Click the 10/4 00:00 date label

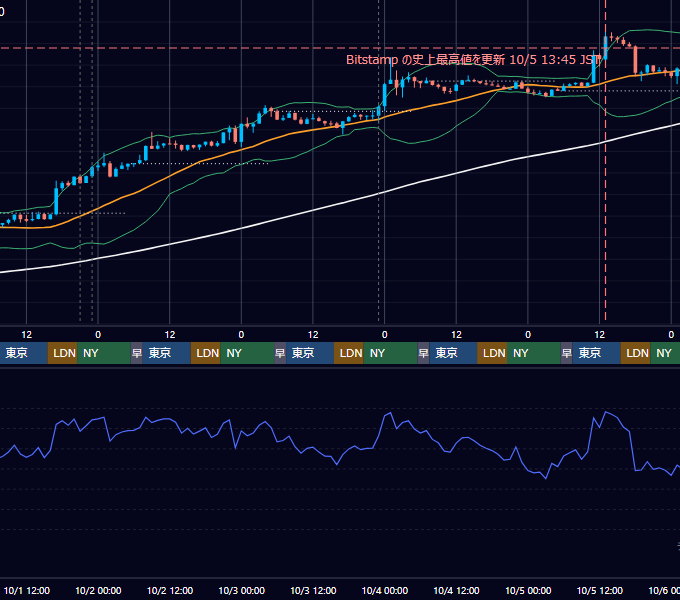point(385,590)
